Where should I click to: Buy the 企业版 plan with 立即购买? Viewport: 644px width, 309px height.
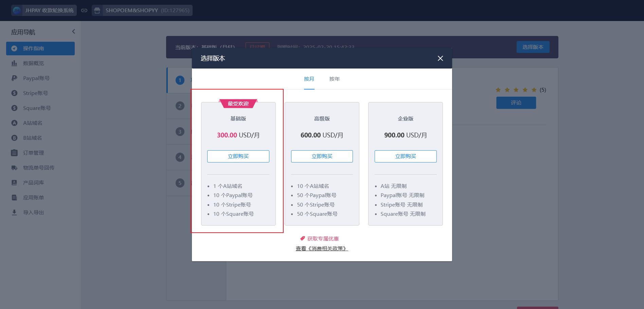pos(406,156)
